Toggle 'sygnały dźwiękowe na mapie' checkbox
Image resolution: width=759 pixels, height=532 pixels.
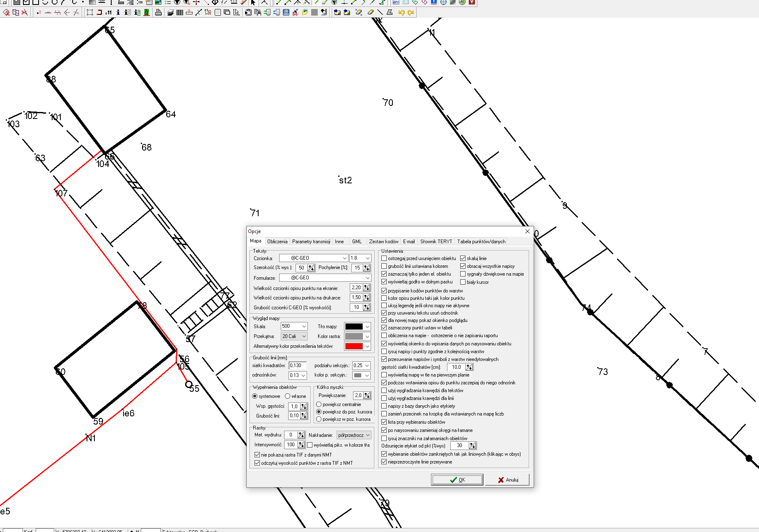(463, 274)
